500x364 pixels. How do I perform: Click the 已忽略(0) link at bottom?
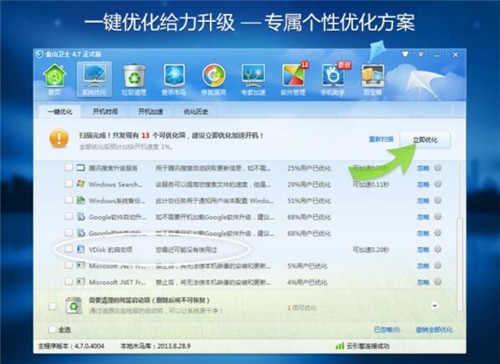click(387, 330)
